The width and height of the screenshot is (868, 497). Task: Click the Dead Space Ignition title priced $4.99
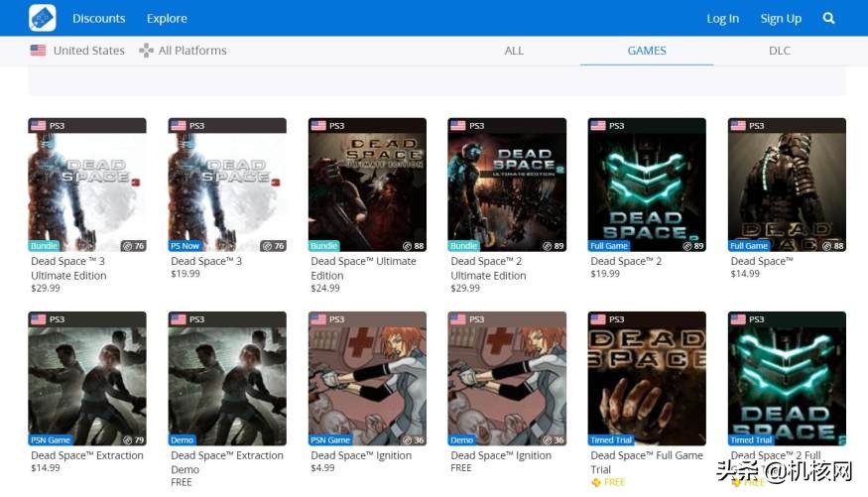(361, 455)
